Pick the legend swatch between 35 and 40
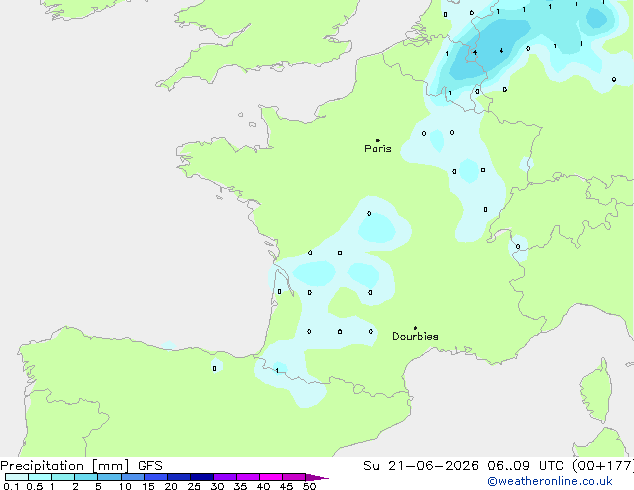Viewport: 634px width, 490px height. tap(247, 477)
